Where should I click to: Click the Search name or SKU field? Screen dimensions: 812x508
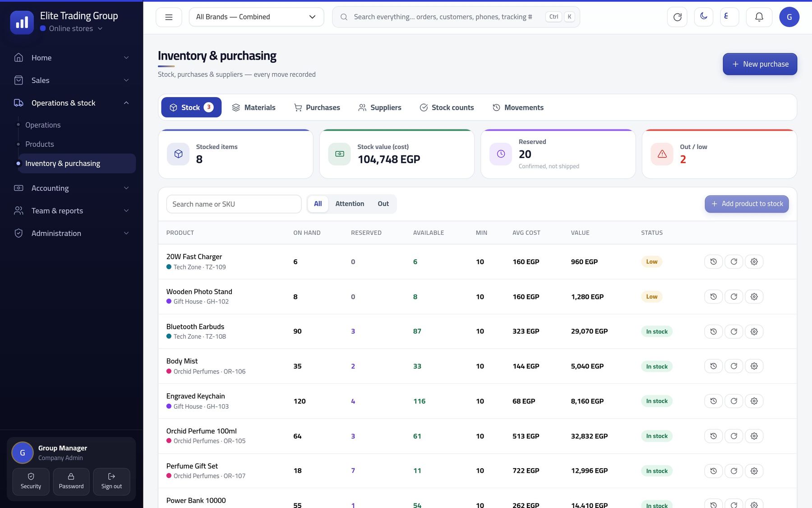[x=234, y=204]
